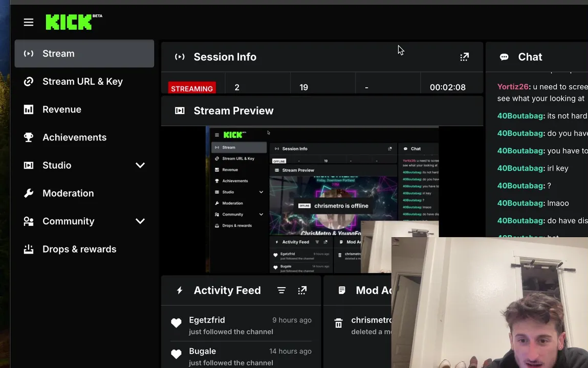Viewport: 588px width, 368px height.
Task: Click the 'its not hard' chat message
Action: 568,116
